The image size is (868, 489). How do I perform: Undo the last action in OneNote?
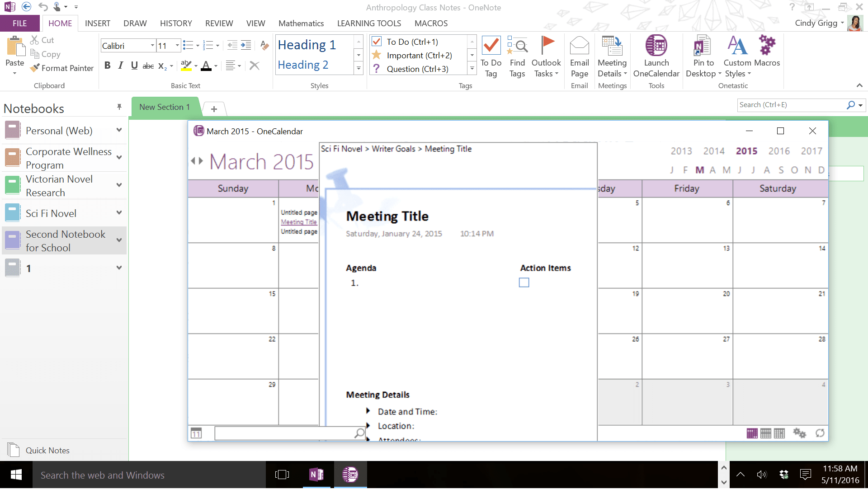pos(43,7)
